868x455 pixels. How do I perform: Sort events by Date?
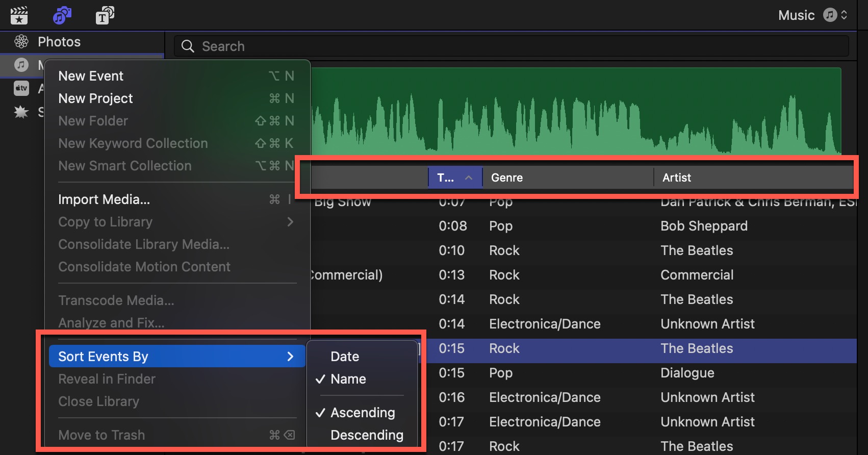[x=362, y=357]
